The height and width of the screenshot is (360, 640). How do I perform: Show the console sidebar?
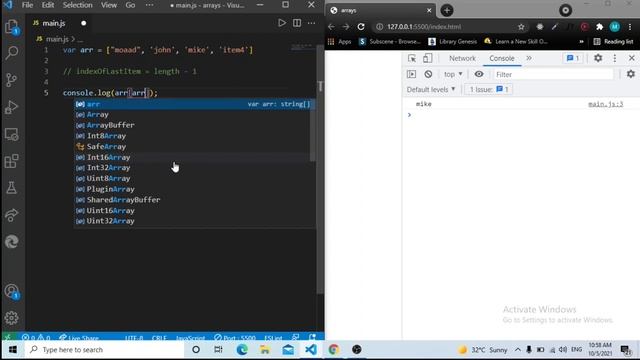tap(411, 74)
